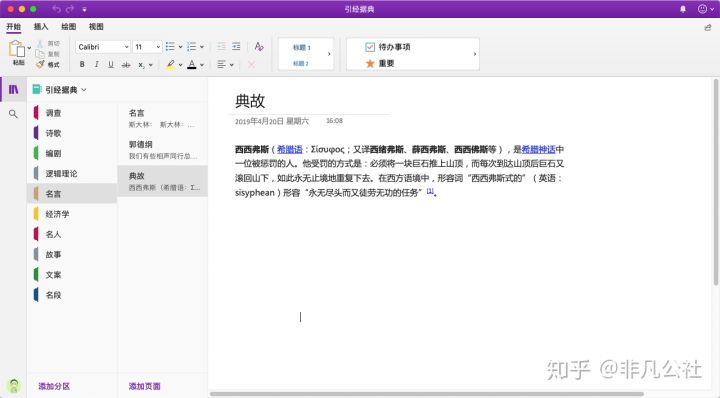Show the notebooks list icon
This screenshot has height=398, width=720.
click(x=13, y=89)
